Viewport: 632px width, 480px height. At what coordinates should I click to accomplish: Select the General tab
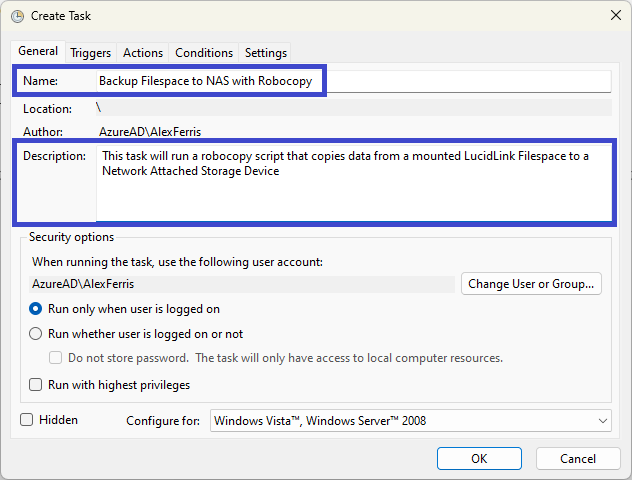tap(38, 51)
